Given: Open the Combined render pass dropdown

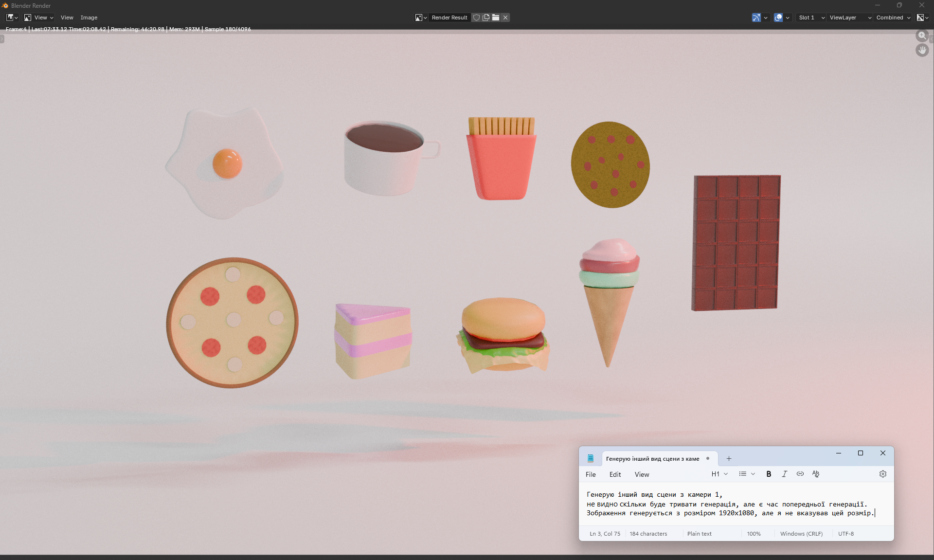Looking at the screenshot, I should 893,18.
